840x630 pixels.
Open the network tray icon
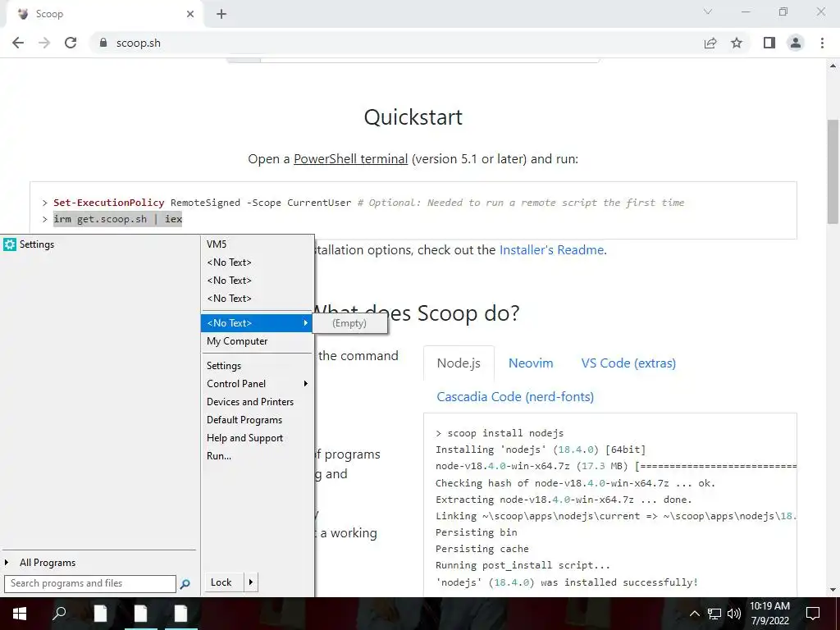tap(714, 614)
